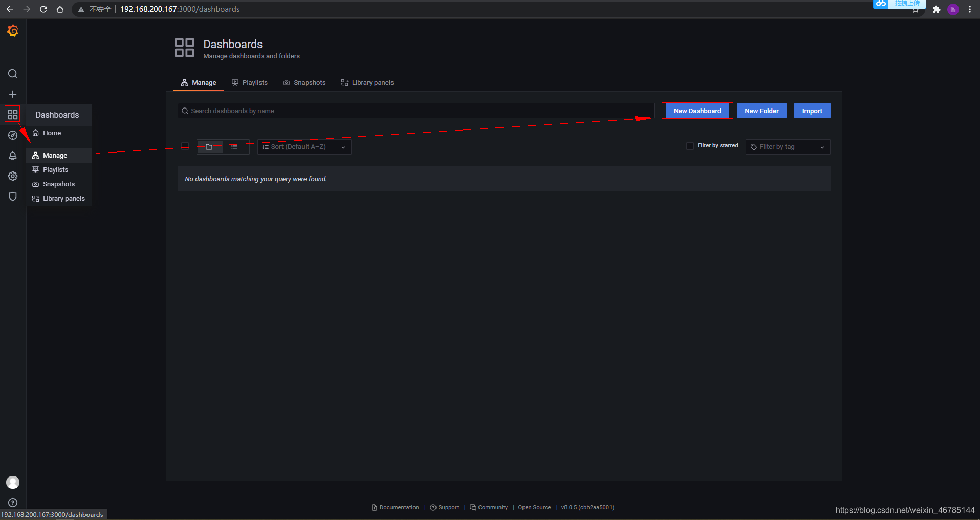Switch to the Playlists tab
The height and width of the screenshot is (520, 980).
[250, 83]
